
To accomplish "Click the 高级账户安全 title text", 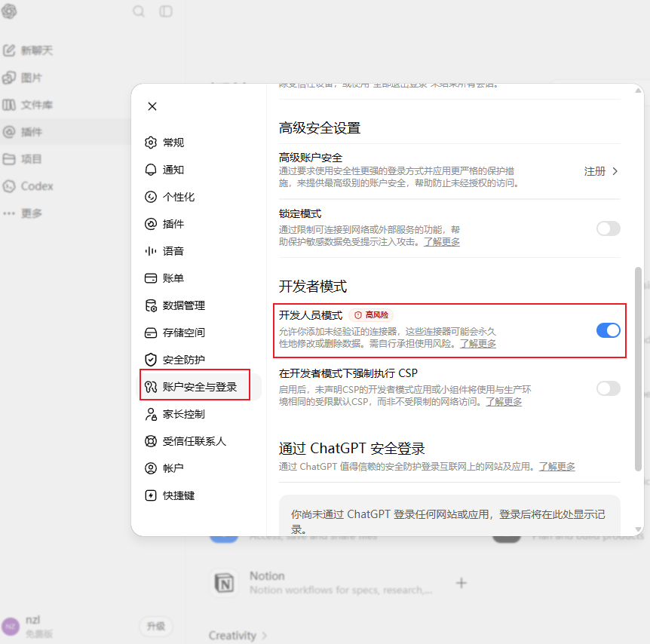I will [311, 158].
